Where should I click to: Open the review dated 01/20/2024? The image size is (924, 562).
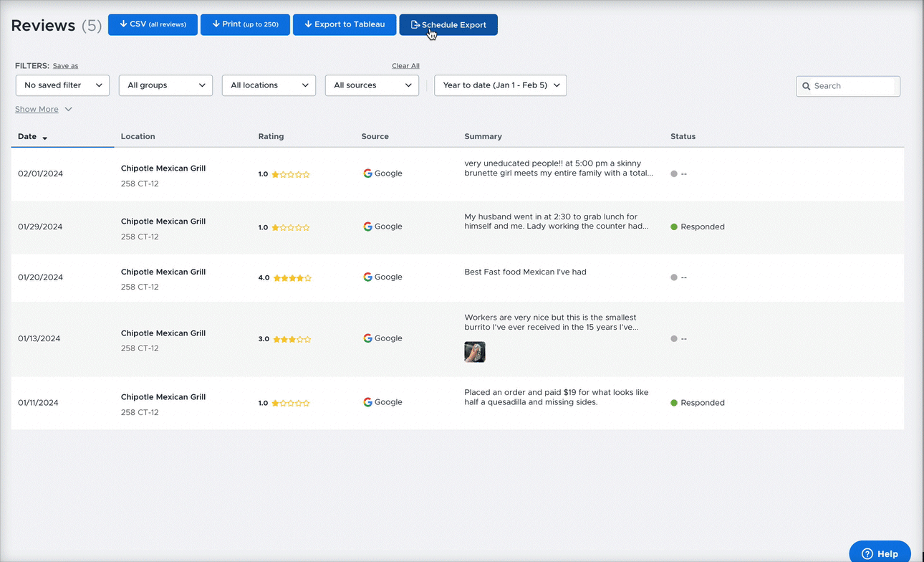458,277
